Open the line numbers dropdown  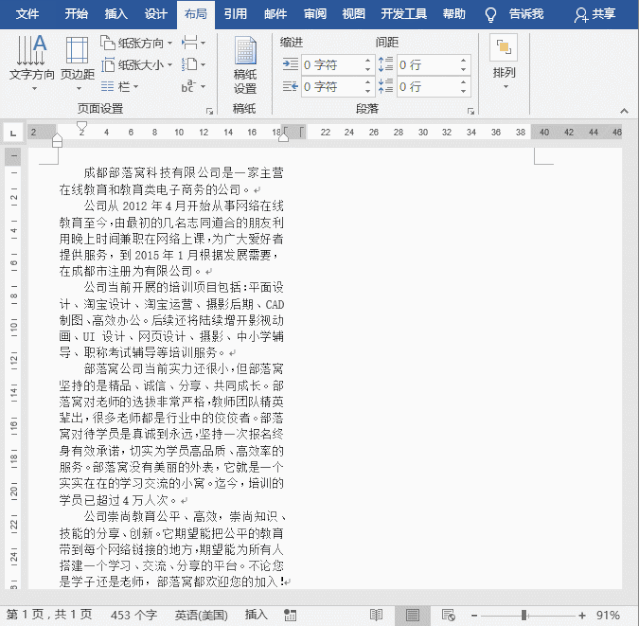click(194, 65)
